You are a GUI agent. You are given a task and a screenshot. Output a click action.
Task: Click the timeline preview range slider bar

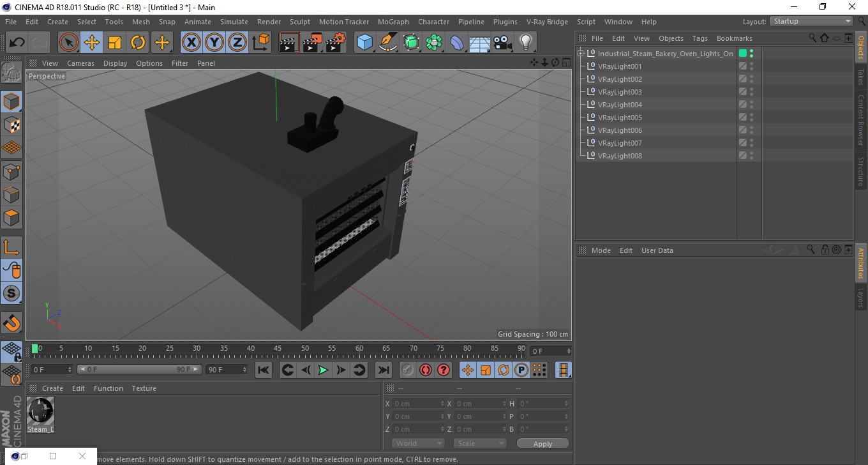(x=140, y=369)
